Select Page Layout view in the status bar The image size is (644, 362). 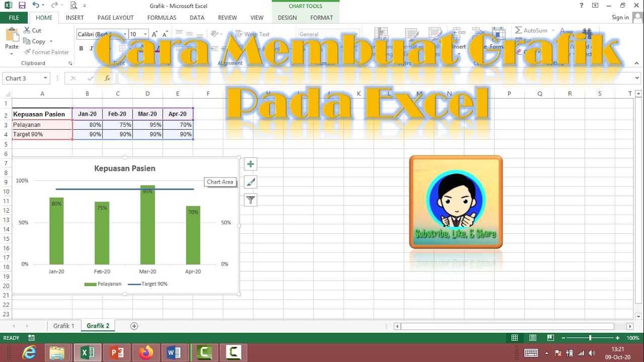532,338
